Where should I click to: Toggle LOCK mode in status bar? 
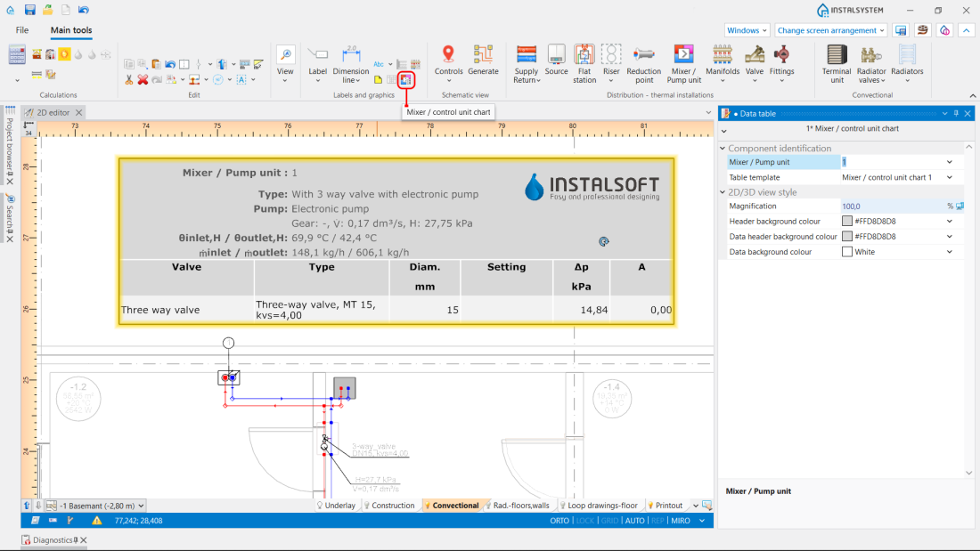(585, 521)
